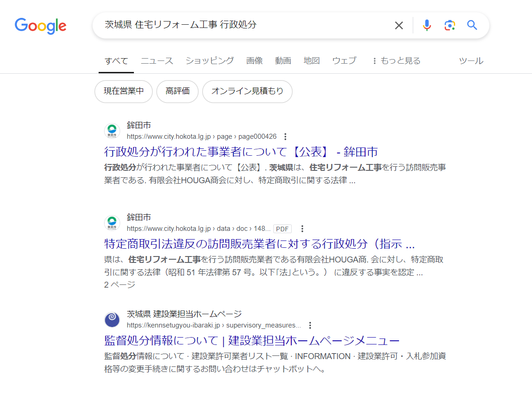Image resolution: width=532 pixels, height=393 pixels.
Task: Open 特定商取引法違反の訪問販売業者に対する行政処分 link
Action: 260,244
